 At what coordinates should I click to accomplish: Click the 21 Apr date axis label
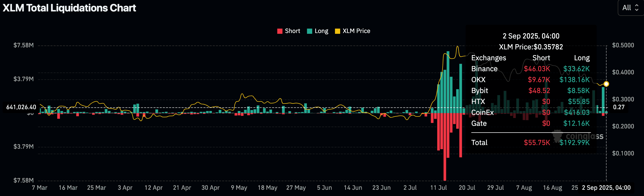pos(182,188)
